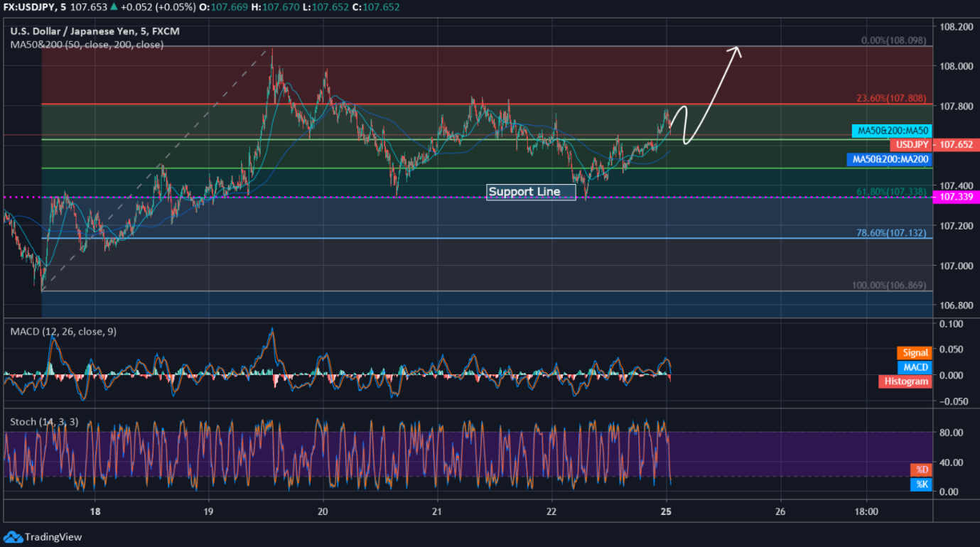Select the 23.60%(107.808) Fibonacci level label
This screenshot has width=980, height=547.
click(892, 99)
